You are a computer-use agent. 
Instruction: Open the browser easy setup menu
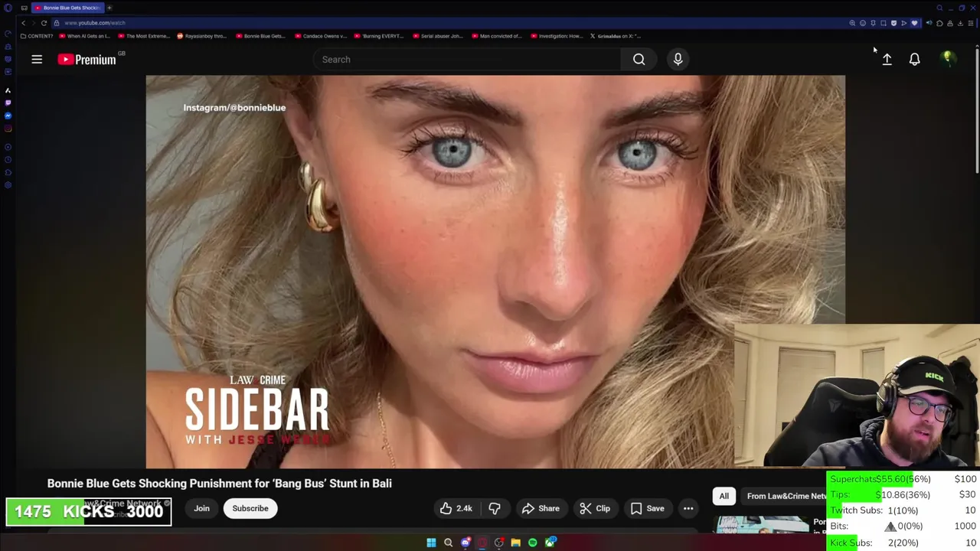coord(970,23)
